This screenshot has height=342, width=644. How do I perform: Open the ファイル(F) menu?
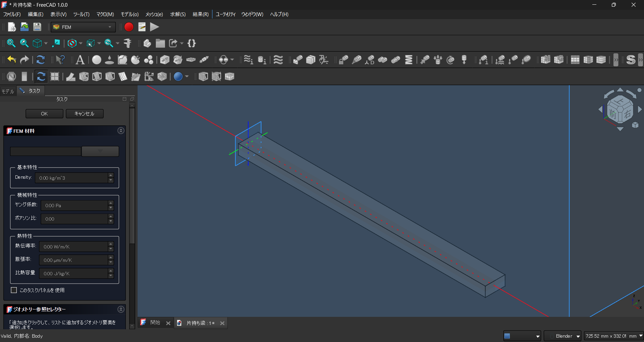click(x=12, y=14)
